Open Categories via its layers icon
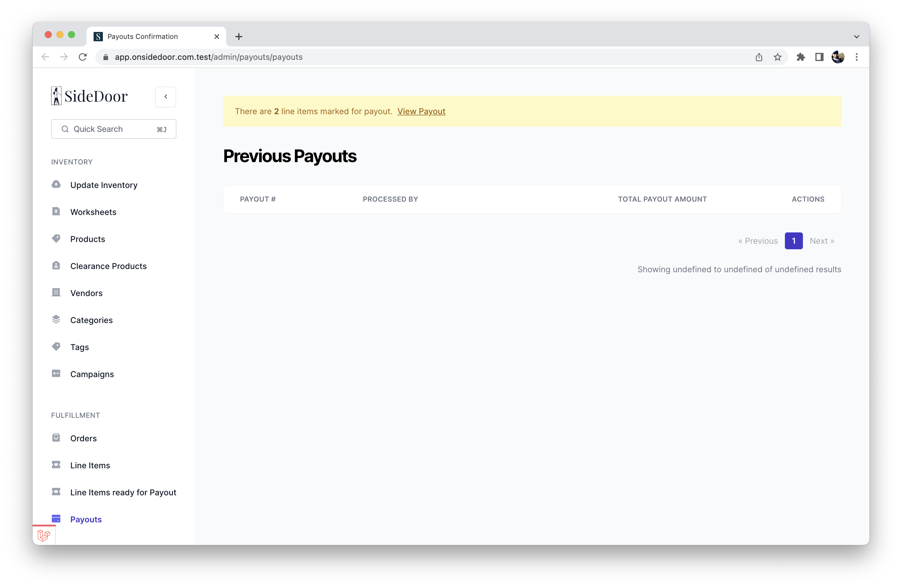The image size is (902, 588). coord(56,319)
